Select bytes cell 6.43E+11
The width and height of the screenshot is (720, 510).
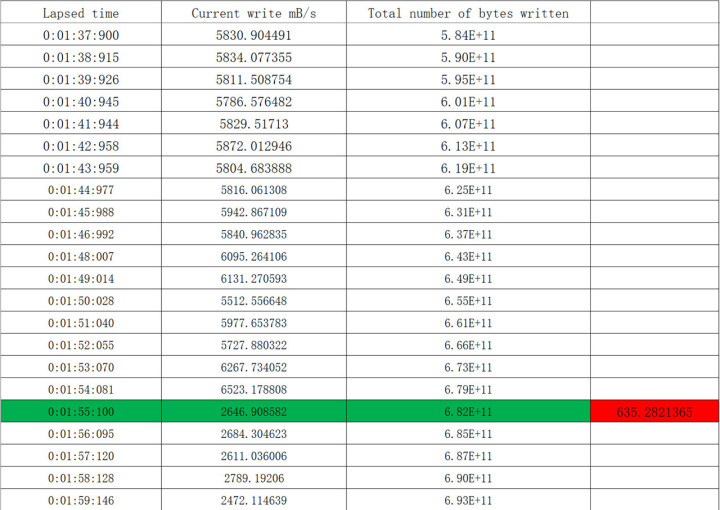point(468,256)
